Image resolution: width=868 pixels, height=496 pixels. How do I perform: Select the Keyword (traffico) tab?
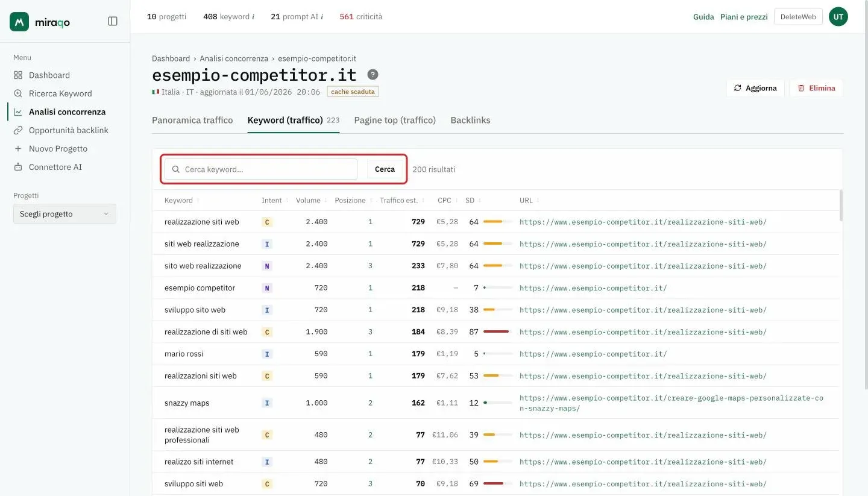click(294, 120)
